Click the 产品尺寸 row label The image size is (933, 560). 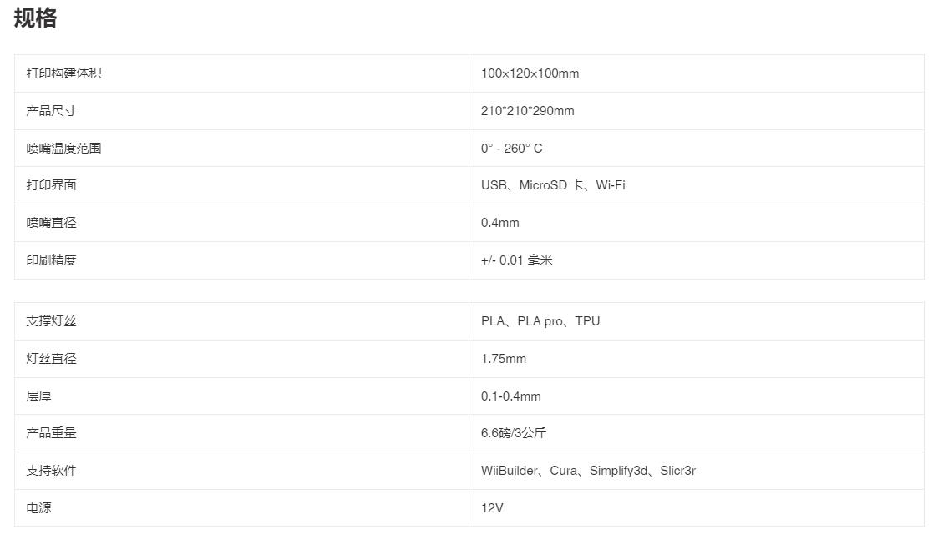[51, 111]
